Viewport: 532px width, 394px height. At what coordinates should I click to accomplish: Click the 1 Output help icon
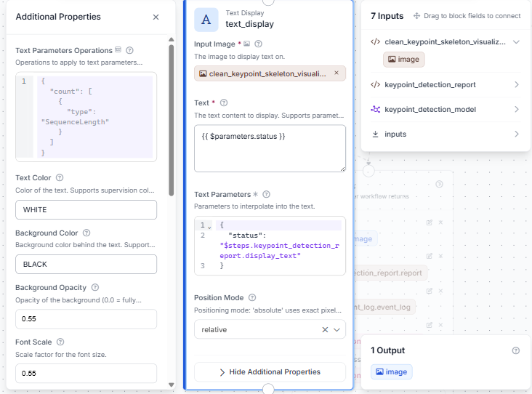516,350
